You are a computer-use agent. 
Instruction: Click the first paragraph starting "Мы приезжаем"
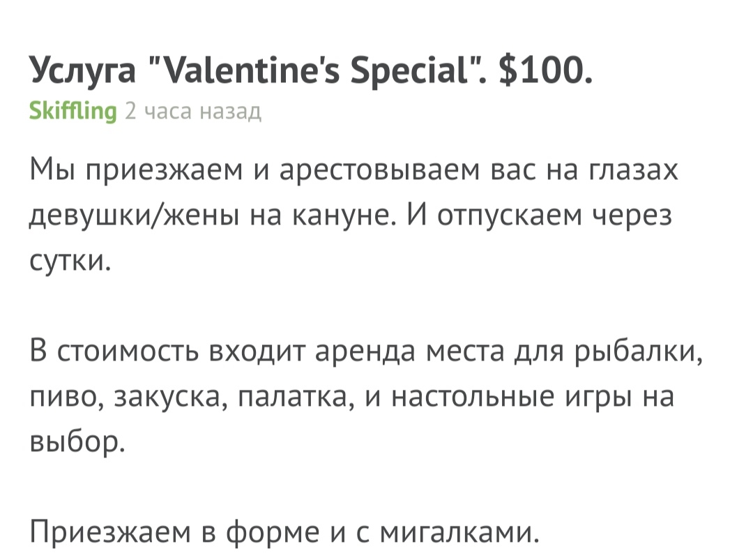tap(354, 215)
